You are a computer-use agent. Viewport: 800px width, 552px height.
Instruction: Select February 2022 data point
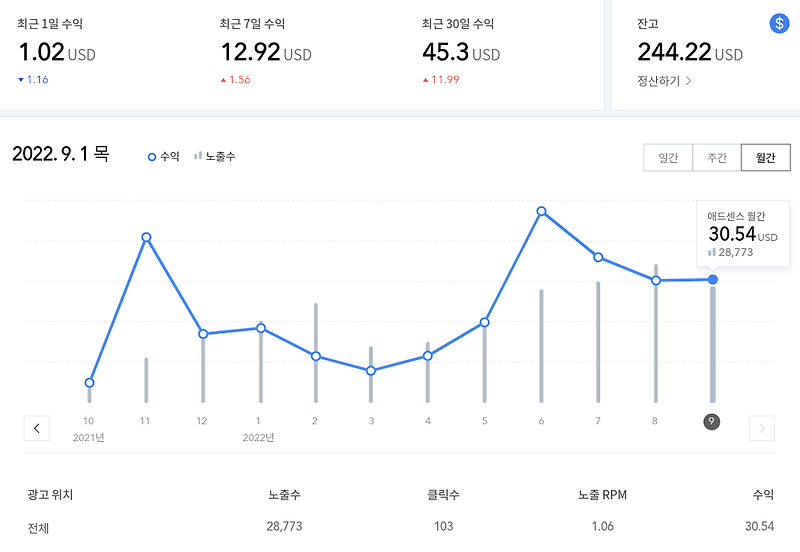[x=316, y=356]
